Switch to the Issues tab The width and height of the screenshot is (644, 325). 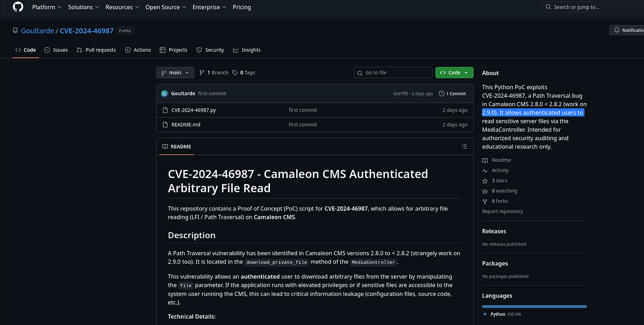56,50
